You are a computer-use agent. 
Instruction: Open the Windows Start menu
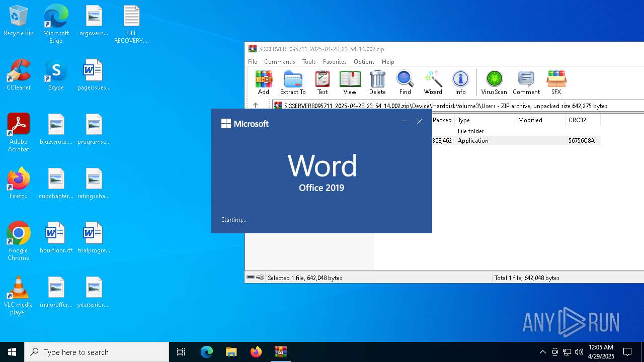(12, 352)
